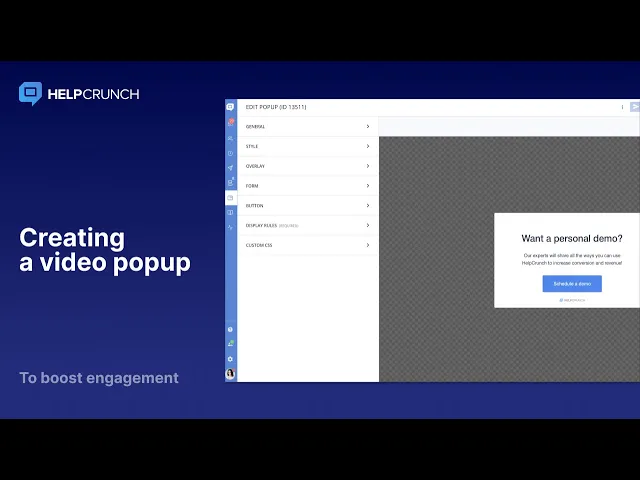Viewport: 640px width, 480px height.
Task: Click the Edit Popup (ID 13511) title
Action: [276, 107]
